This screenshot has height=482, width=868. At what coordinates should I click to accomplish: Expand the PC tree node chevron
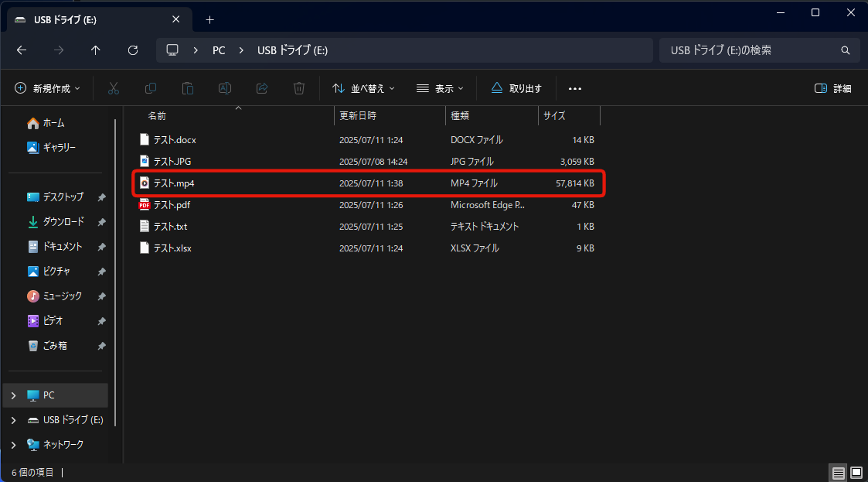tap(14, 395)
